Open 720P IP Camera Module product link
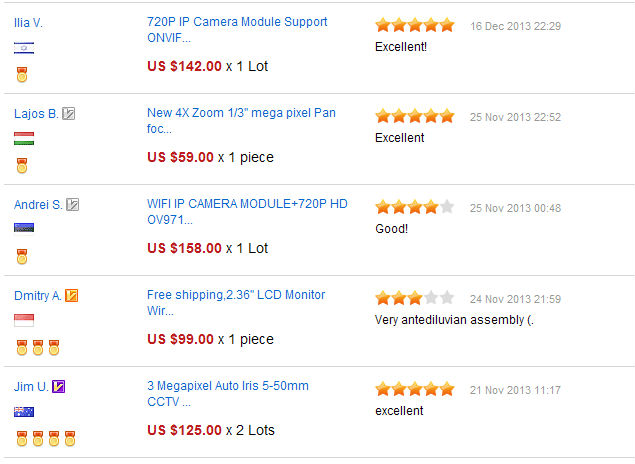Image resolution: width=635 pixels, height=464 pixels. tap(237, 30)
